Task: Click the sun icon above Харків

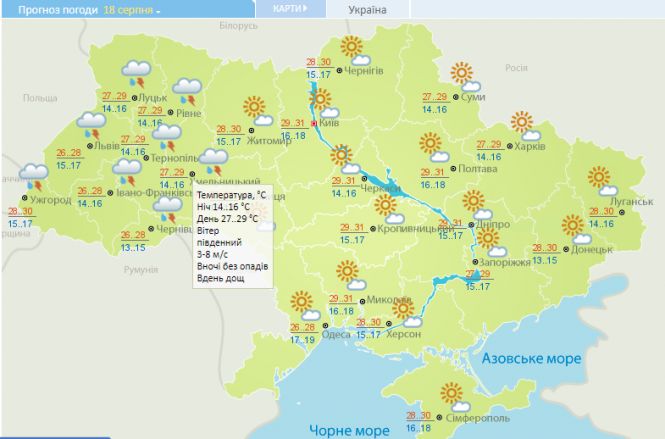Action: coord(522,123)
